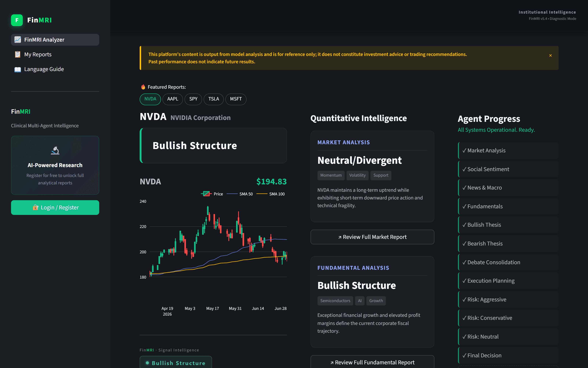Screen dimensions: 588x368
Task: Click the 'Jun 28' chart axis label
Action: [280, 309]
